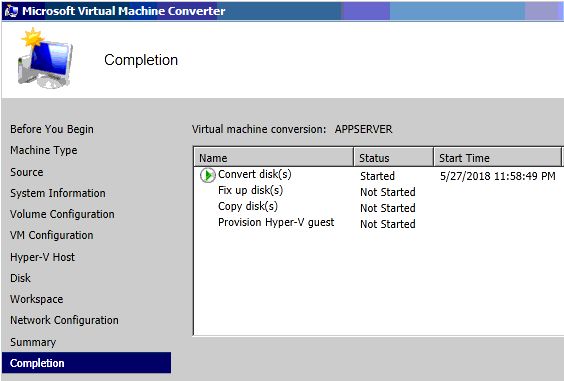Viewport: 564px width, 381px height.
Task: Select the highlighted Completion step
Action: (x=86, y=363)
